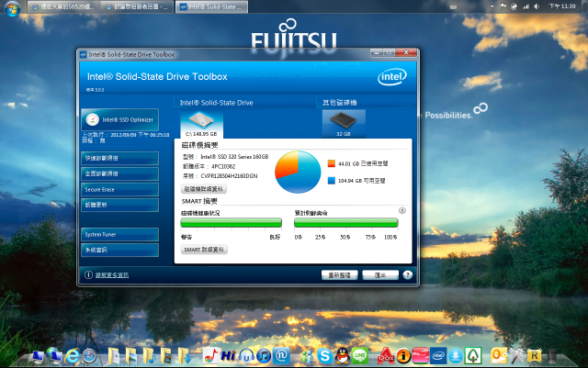Click the drive health status green bar
The height and width of the screenshot is (368, 588).
tap(231, 223)
